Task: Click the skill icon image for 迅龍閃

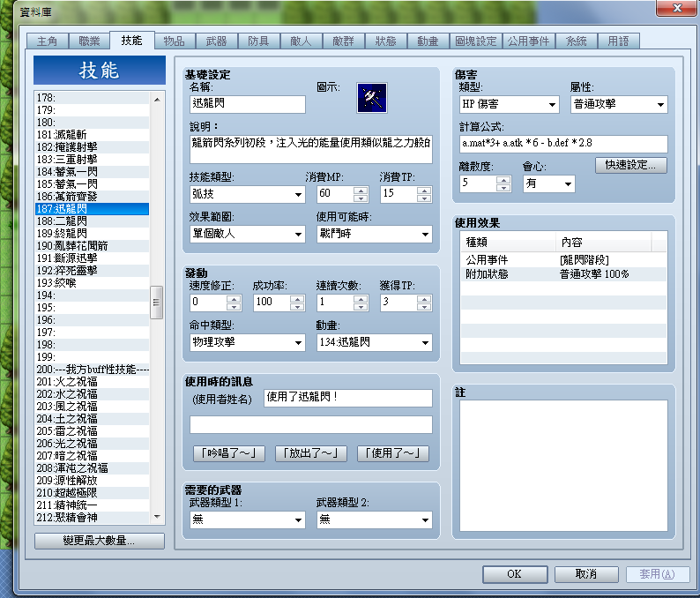Action: pos(371,98)
